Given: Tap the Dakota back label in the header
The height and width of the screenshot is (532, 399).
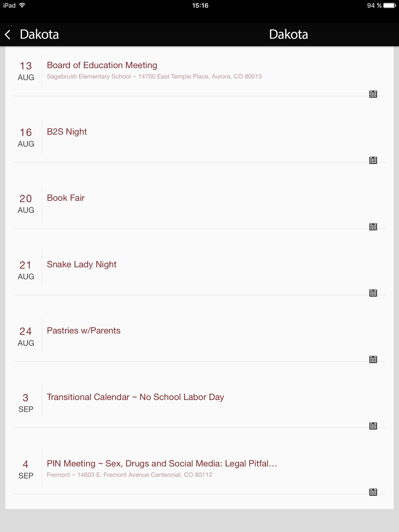Looking at the screenshot, I should (39, 35).
